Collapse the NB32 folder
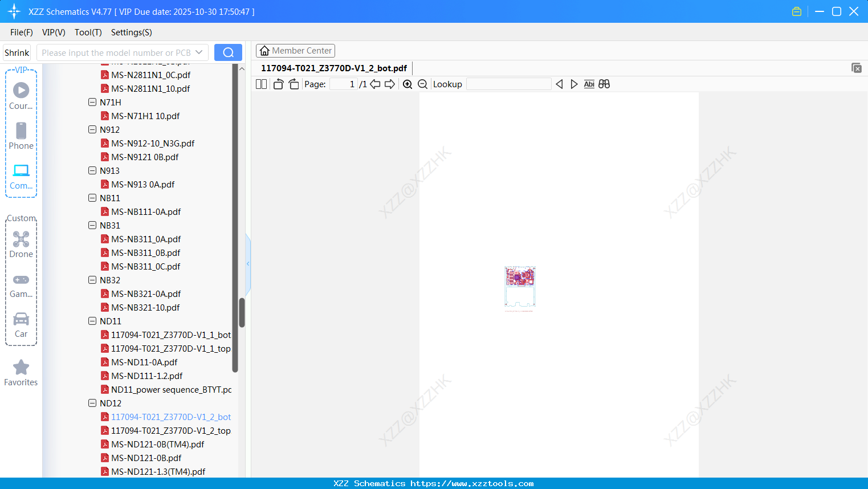The image size is (868, 489). point(92,280)
